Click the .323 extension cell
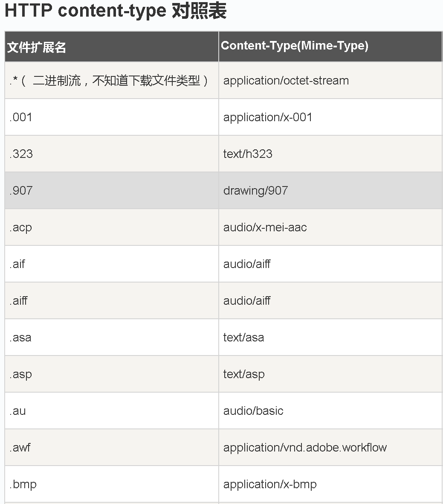 point(111,154)
